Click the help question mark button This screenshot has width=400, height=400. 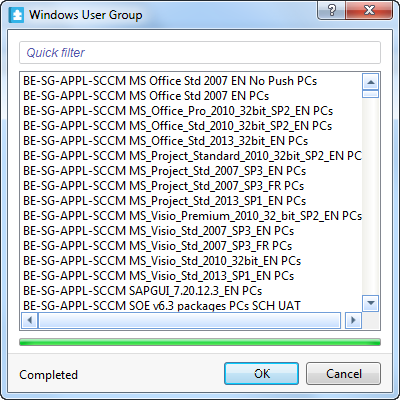pyautogui.click(x=332, y=11)
